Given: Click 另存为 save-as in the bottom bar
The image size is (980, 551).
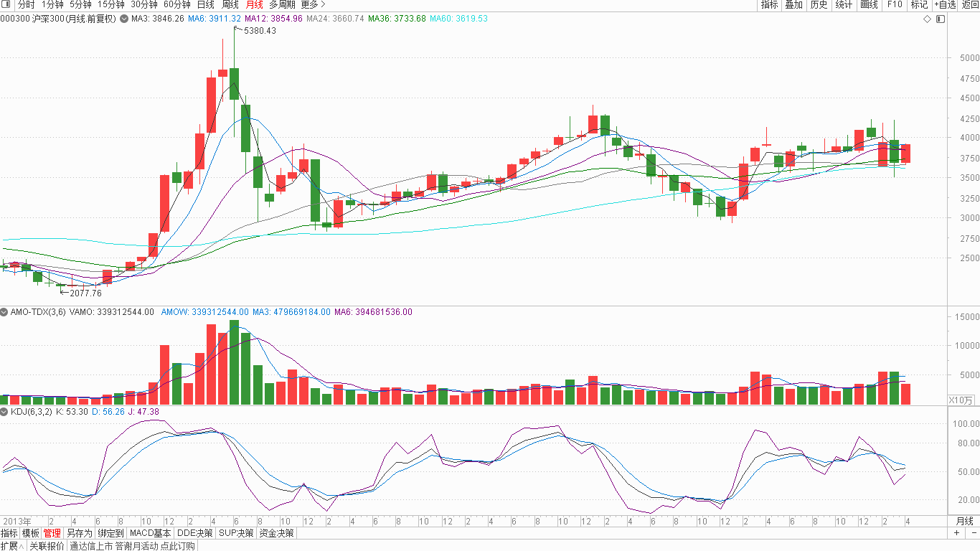Looking at the screenshot, I should 79,533.
